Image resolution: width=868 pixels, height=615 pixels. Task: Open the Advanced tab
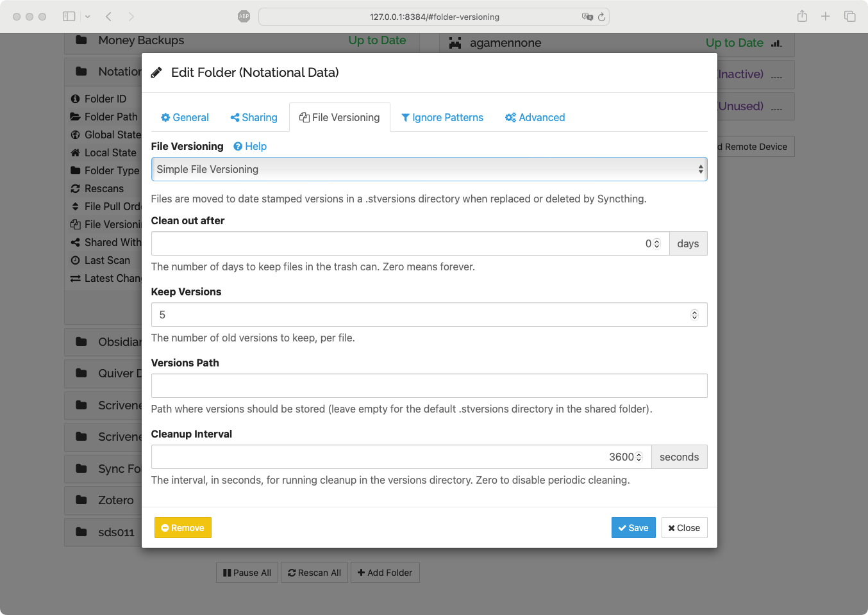(535, 117)
